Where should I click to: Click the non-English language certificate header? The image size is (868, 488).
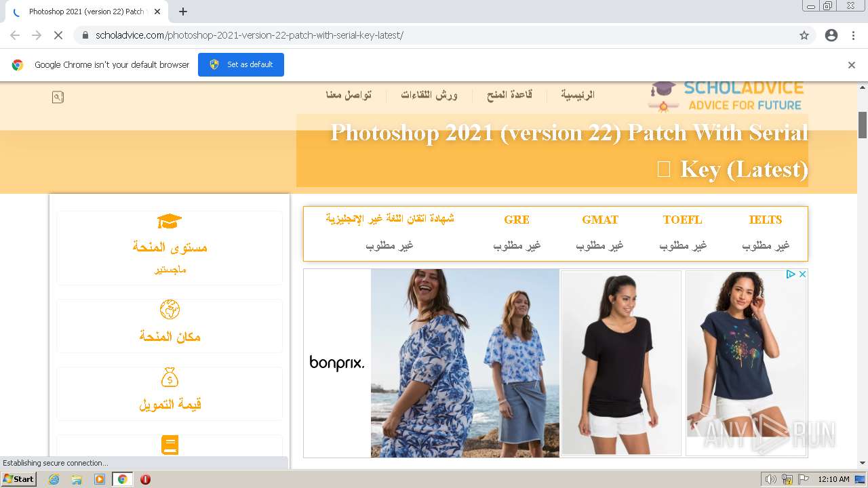[x=390, y=218]
